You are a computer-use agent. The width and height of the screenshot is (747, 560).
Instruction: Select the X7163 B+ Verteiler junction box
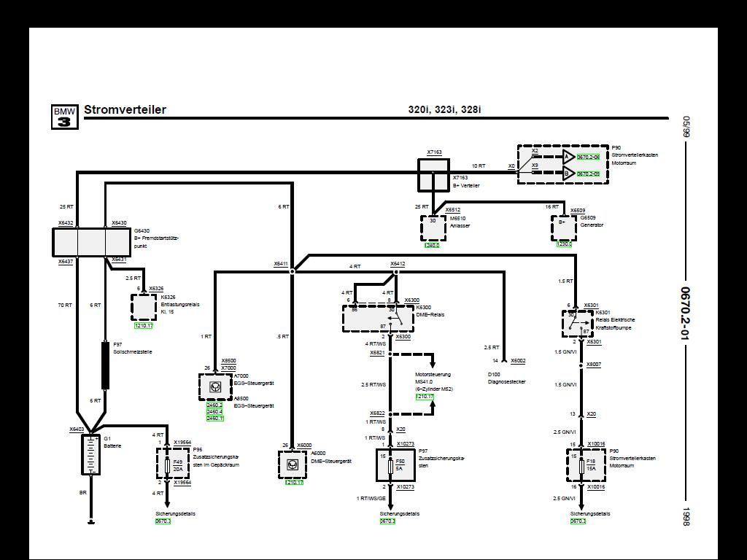(433, 175)
